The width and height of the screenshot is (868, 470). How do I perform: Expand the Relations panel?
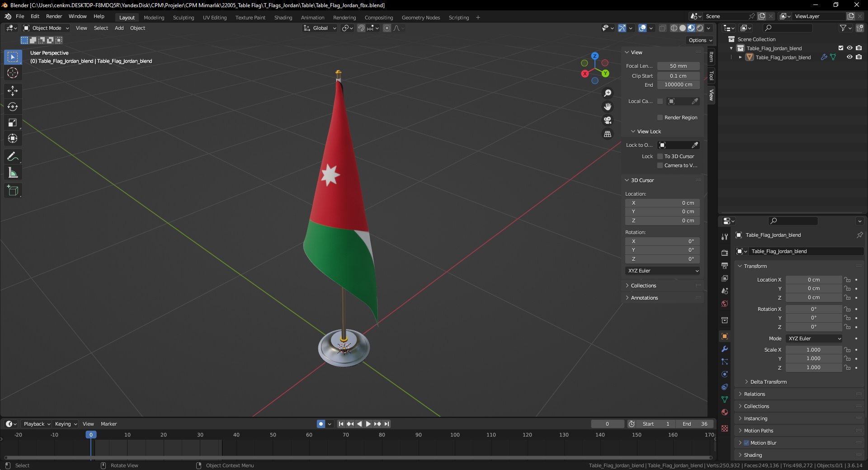[x=755, y=394]
